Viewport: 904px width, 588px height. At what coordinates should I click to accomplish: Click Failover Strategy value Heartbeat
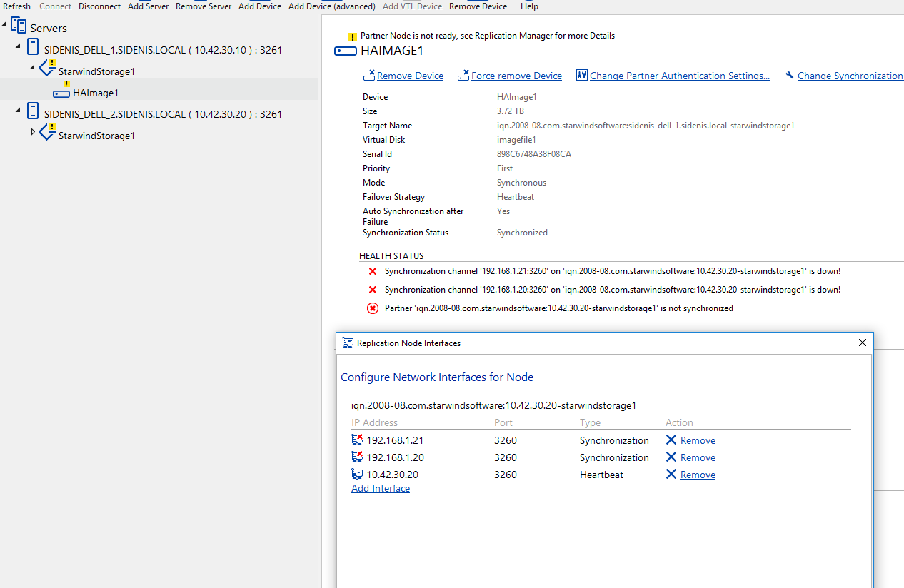point(516,197)
